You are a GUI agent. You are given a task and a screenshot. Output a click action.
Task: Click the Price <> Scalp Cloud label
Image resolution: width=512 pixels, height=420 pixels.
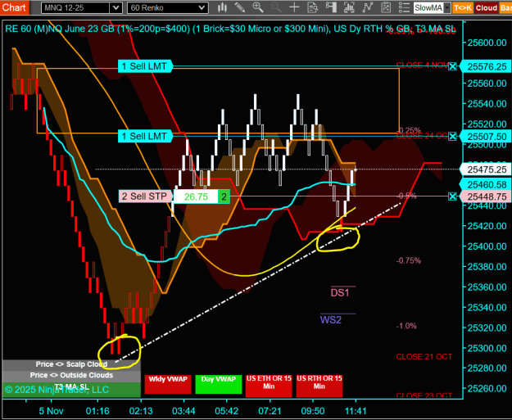pos(71,364)
